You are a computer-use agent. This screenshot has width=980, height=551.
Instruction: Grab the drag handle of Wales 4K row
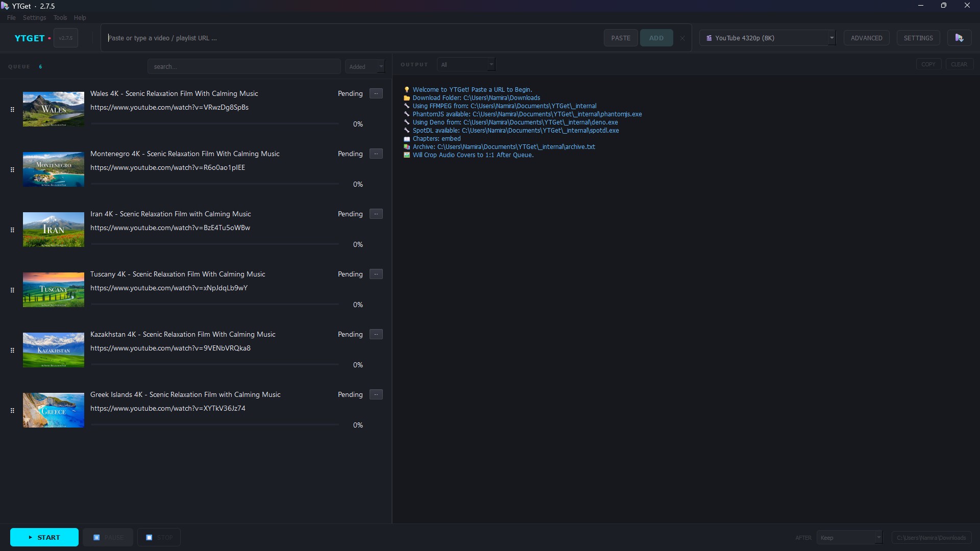click(12, 109)
